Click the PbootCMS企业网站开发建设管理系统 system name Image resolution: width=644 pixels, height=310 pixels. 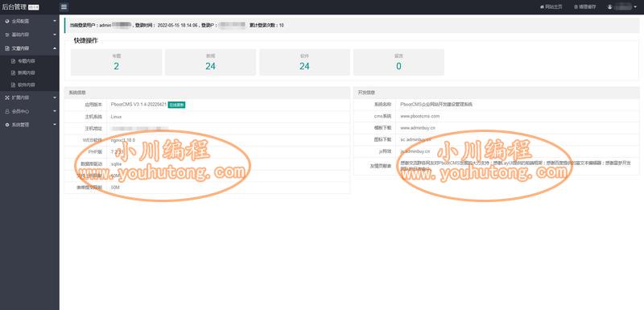436,105
